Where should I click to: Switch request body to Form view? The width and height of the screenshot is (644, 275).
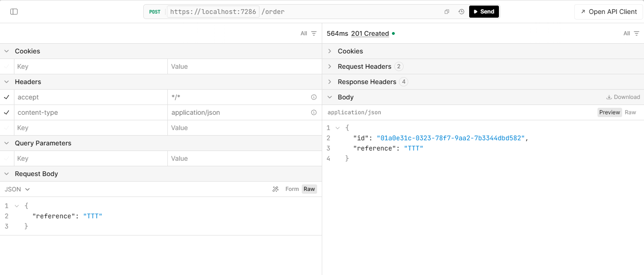pyautogui.click(x=292, y=189)
